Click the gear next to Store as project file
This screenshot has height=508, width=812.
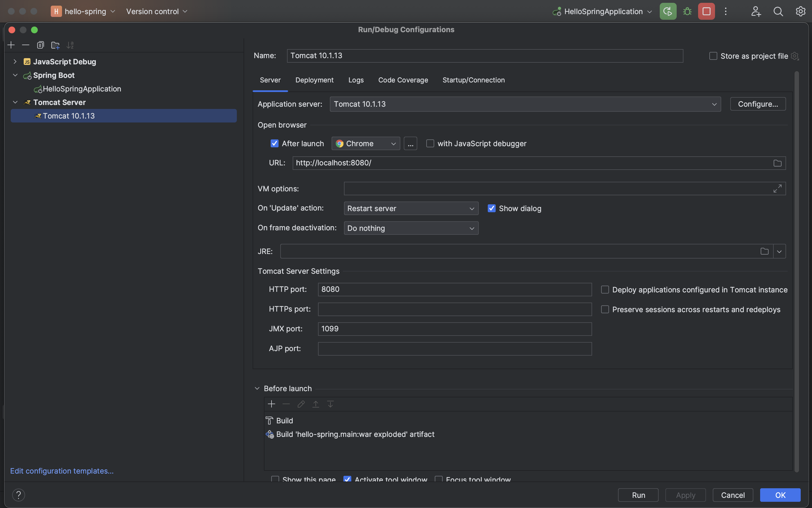point(795,56)
